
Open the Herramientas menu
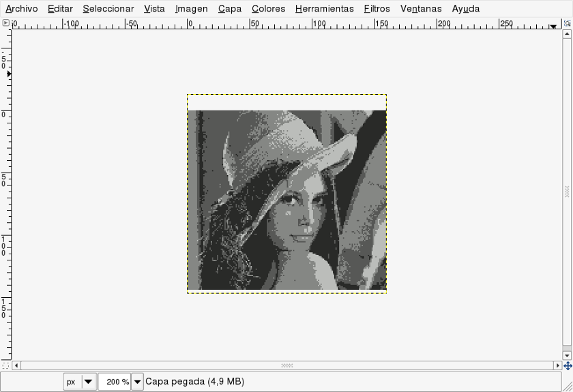[x=325, y=9]
